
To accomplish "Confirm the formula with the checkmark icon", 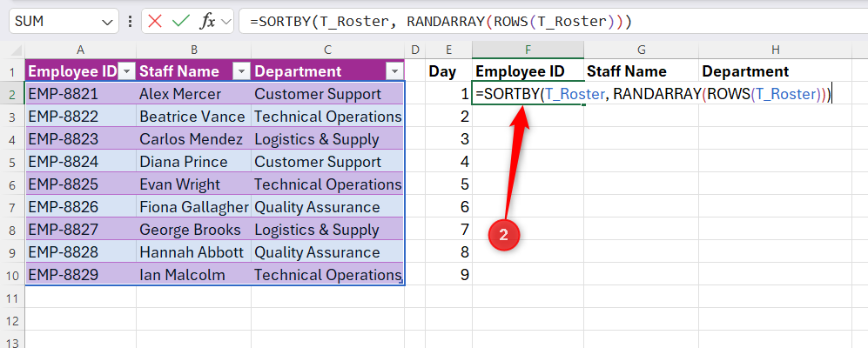I will (x=180, y=22).
